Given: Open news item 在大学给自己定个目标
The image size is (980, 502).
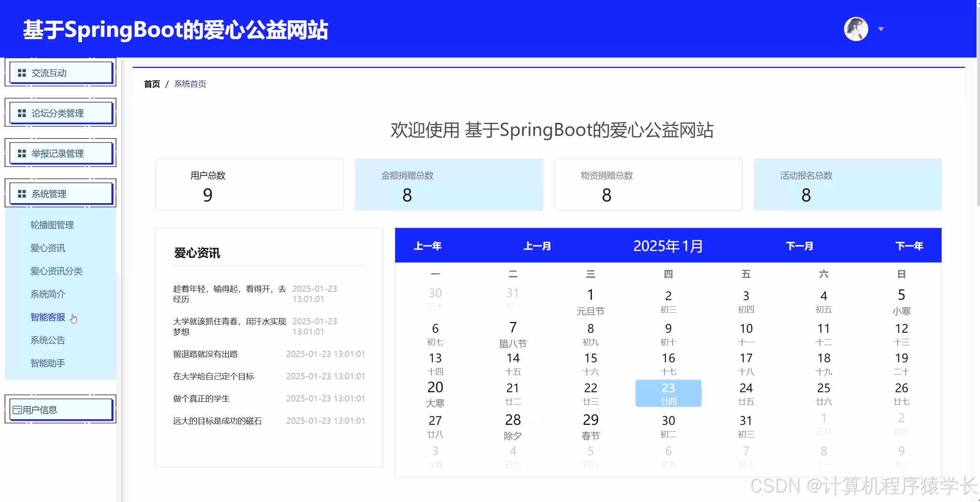Looking at the screenshot, I should pyautogui.click(x=214, y=376).
